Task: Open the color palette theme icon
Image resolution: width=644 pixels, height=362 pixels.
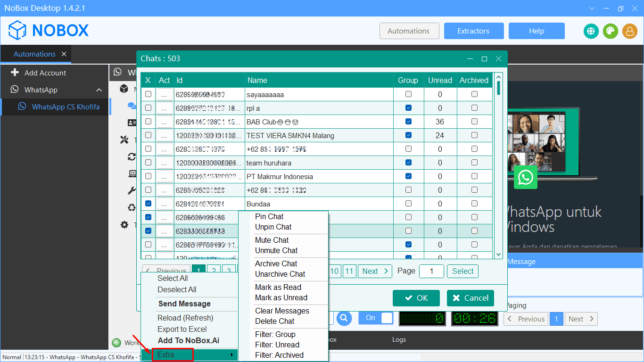Action: pyautogui.click(x=610, y=31)
